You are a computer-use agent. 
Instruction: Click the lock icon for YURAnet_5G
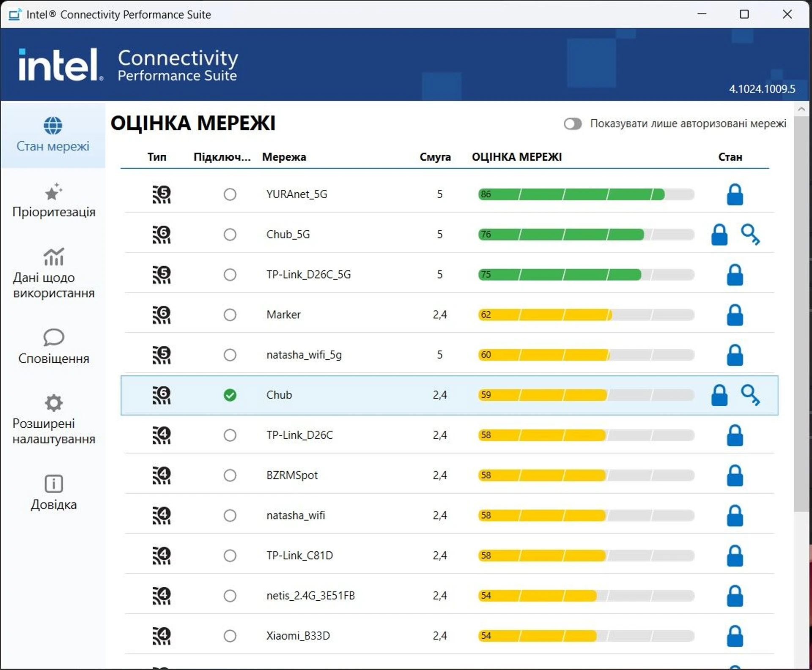(735, 194)
